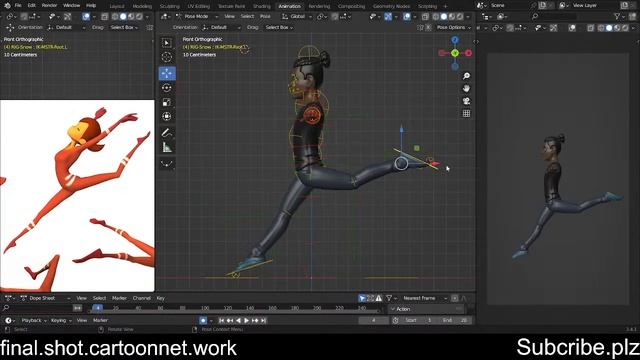Open the Playback popover
This screenshot has height=360, width=640.
click(x=33, y=321)
